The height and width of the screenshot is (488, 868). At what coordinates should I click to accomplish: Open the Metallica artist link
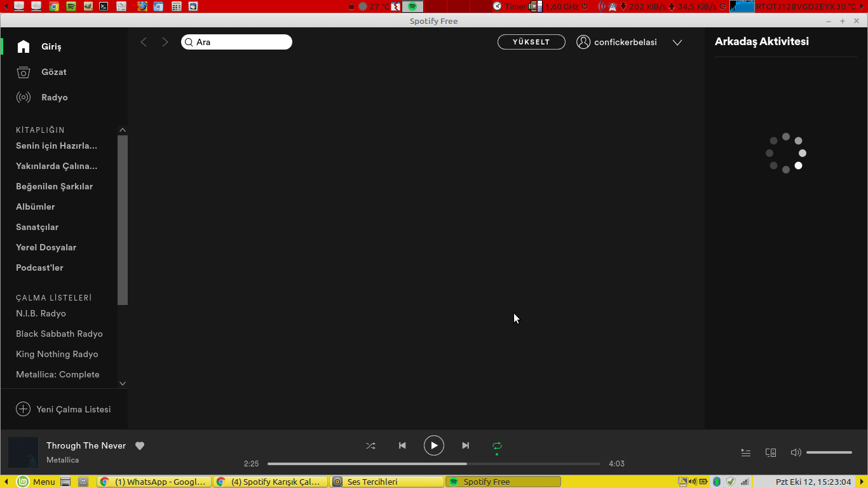coord(62,460)
